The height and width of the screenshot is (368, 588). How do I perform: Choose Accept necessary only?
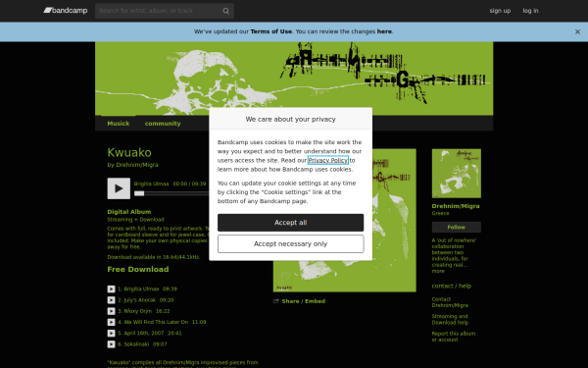291,244
